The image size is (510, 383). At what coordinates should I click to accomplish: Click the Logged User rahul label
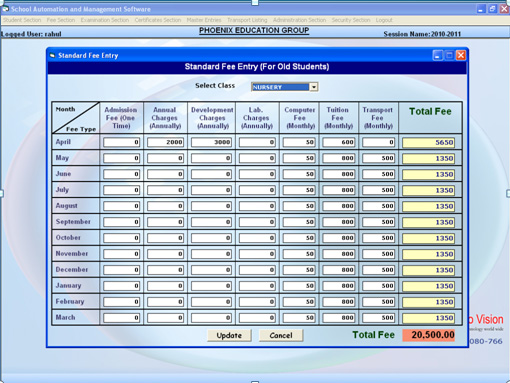click(x=31, y=34)
